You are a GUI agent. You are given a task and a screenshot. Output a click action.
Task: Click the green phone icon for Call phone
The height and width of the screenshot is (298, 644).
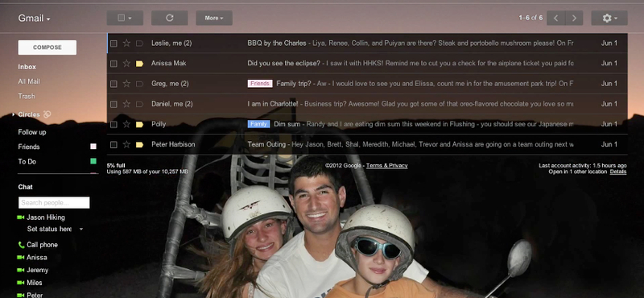click(21, 245)
